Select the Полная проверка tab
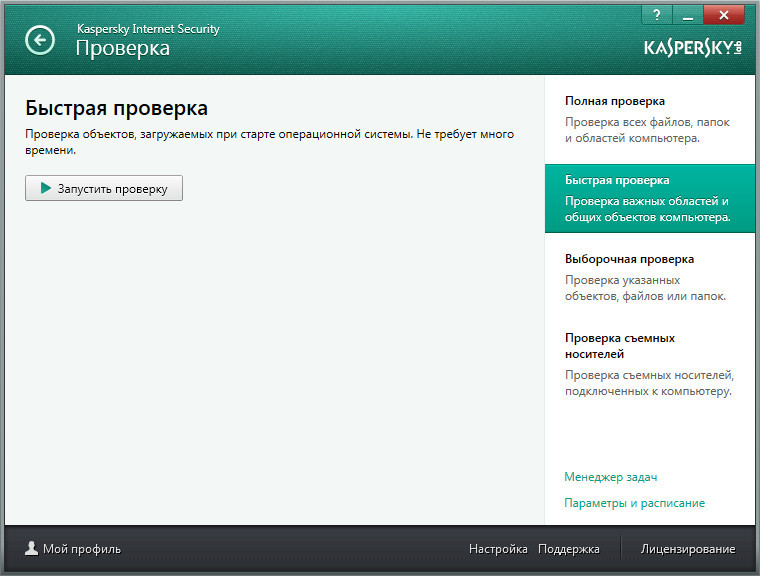The width and height of the screenshot is (760, 576). pyautogui.click(x=650, y=119)
